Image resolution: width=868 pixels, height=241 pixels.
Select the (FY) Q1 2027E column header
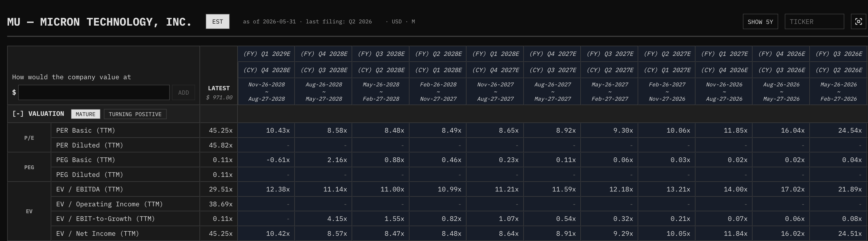click(724, 54)
